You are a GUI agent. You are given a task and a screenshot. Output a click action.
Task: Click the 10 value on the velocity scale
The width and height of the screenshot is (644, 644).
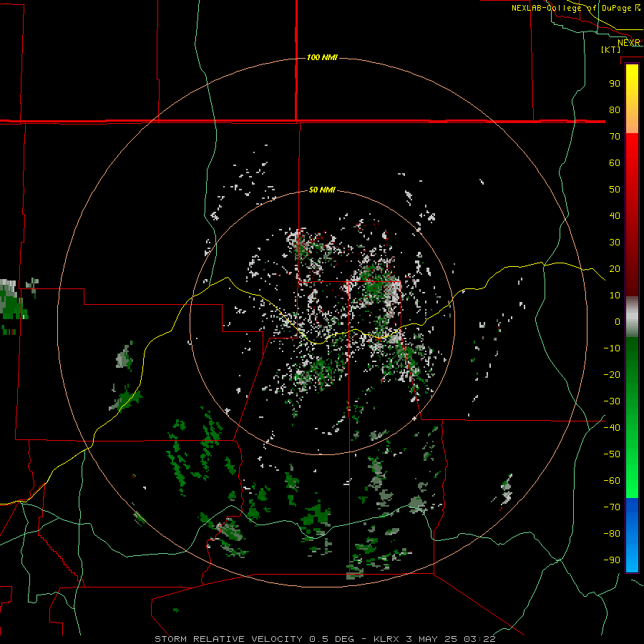coord(615,296)
